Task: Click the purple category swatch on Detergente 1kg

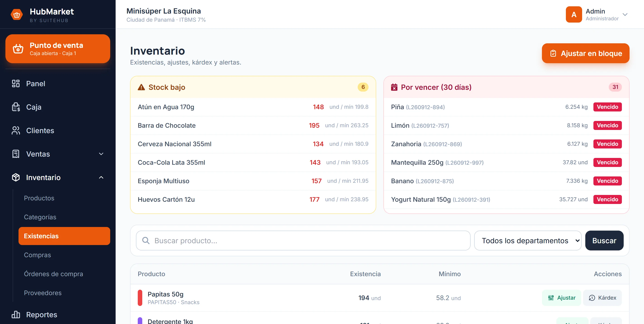Action: click(x=140, y=321)
